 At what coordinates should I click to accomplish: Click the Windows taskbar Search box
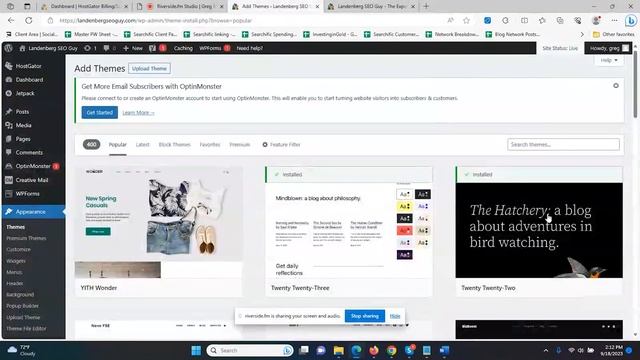[x=250, y=350]
